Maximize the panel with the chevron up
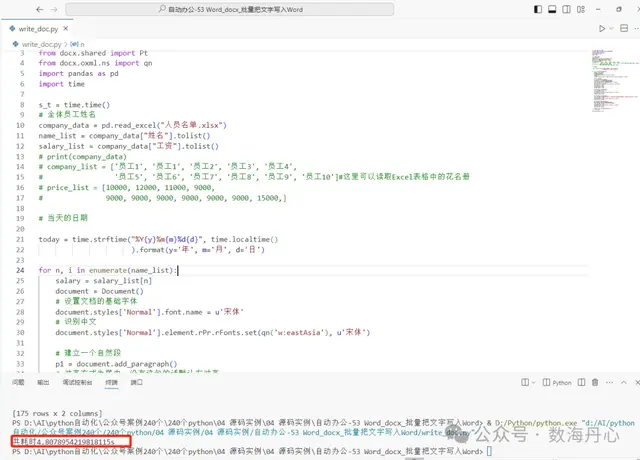Image resolution: width=640 pixels, height=460 pixels. (624, 382)
